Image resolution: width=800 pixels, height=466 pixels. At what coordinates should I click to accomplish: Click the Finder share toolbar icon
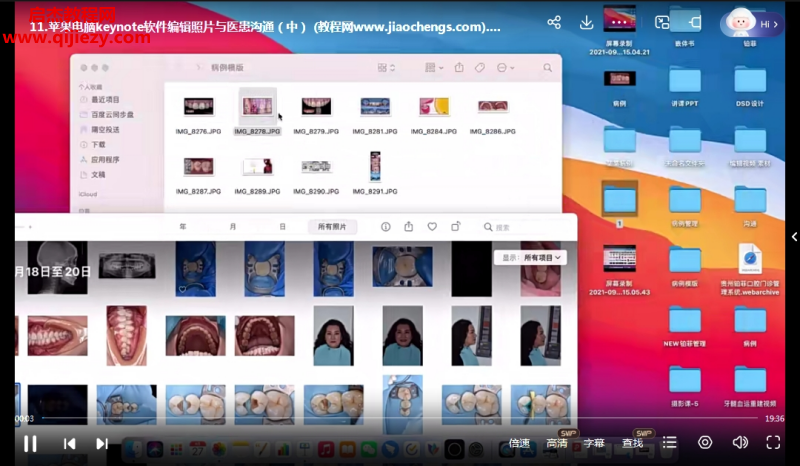pyautogui.click(x=459, y=67)
